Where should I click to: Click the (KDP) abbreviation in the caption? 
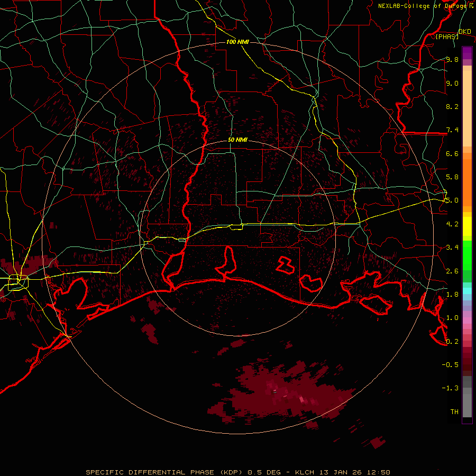[232, 472]
